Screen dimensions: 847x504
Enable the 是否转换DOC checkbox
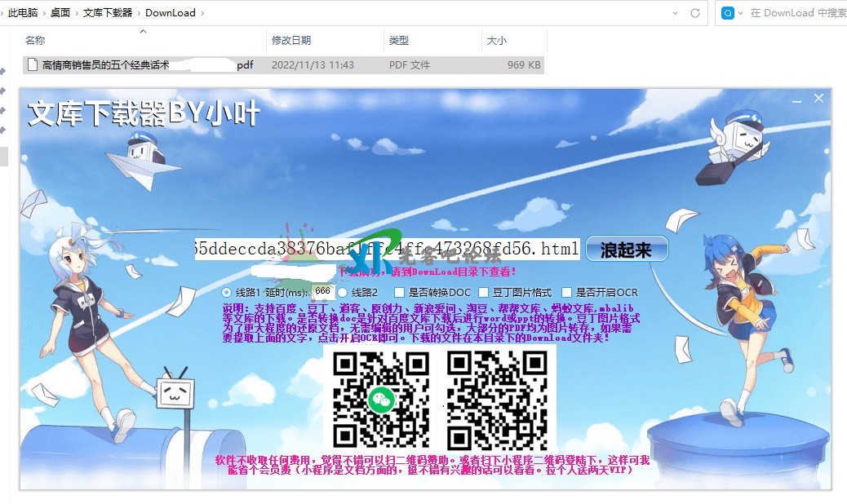click(399, 292)
